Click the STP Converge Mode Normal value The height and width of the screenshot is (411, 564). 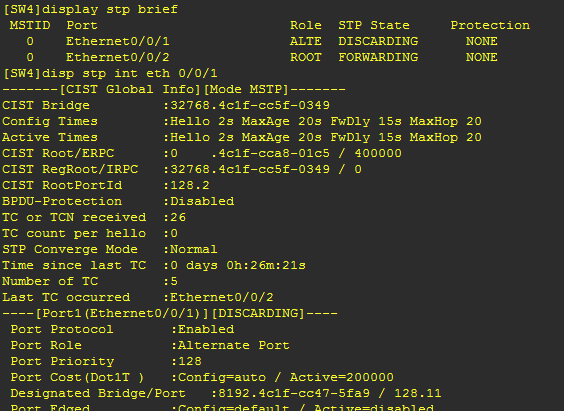[194, 249]
